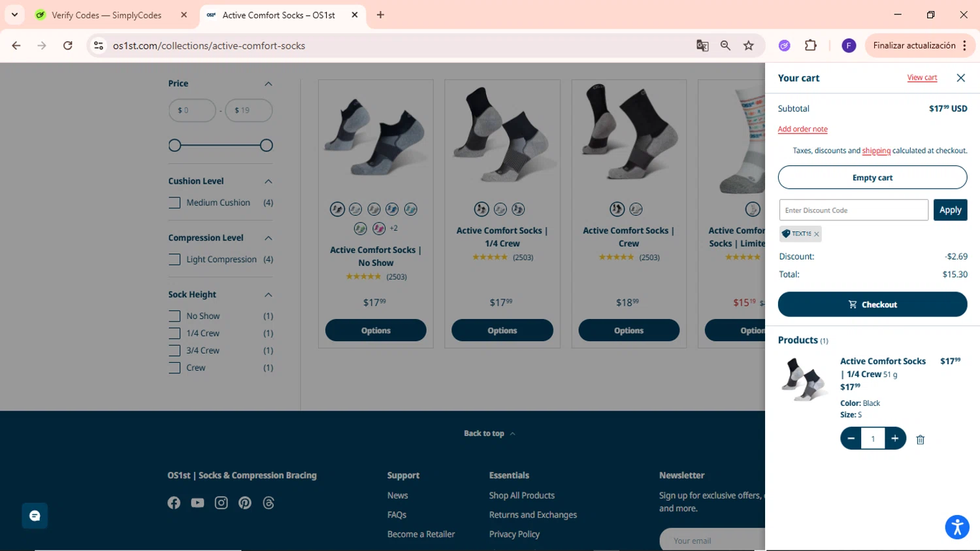Click the browser address bar URL
Image resolution: width=980 pixels, height=551 pixels.
209,46
